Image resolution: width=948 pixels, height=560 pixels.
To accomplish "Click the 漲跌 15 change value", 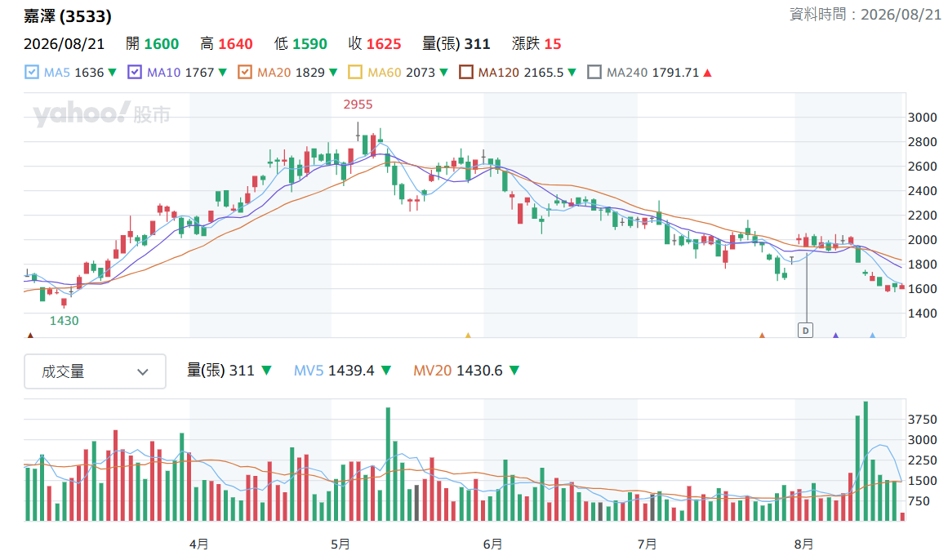I will 536,44.
